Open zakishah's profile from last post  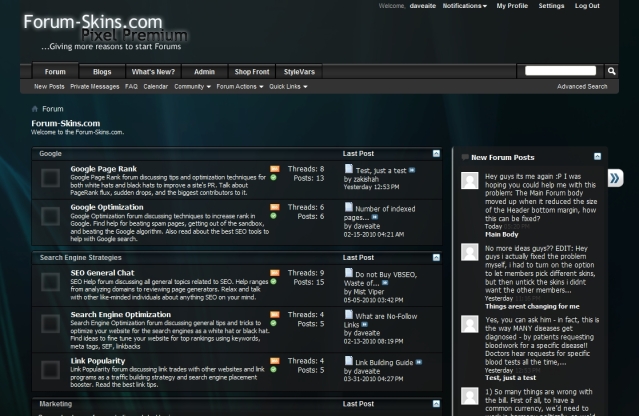point(366,179)
